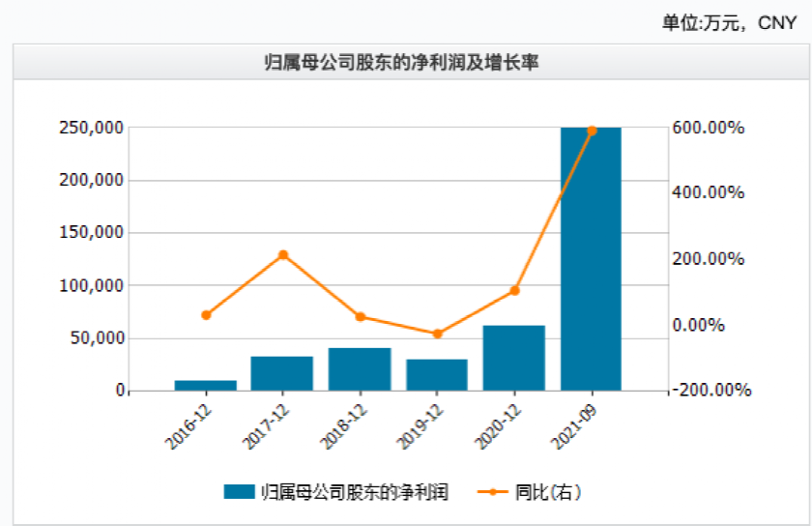Click the 2021-09 x-axis label

coord(574,427)
